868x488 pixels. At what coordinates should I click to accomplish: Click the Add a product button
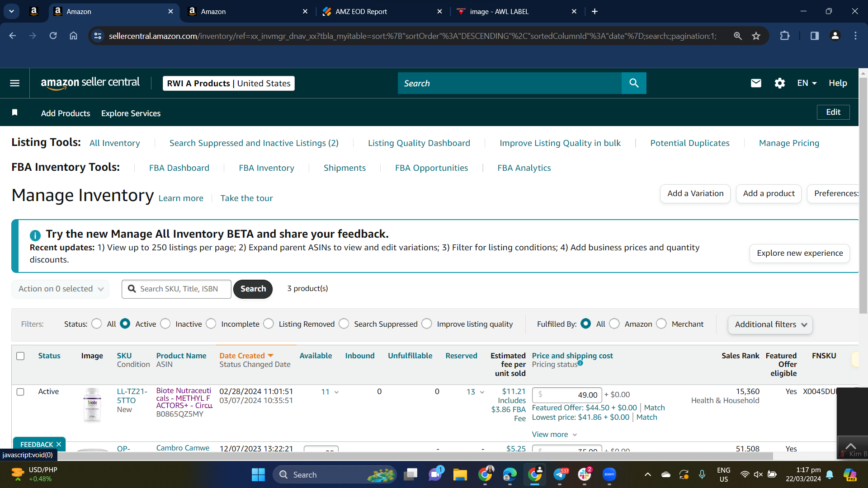coord(769,193)
